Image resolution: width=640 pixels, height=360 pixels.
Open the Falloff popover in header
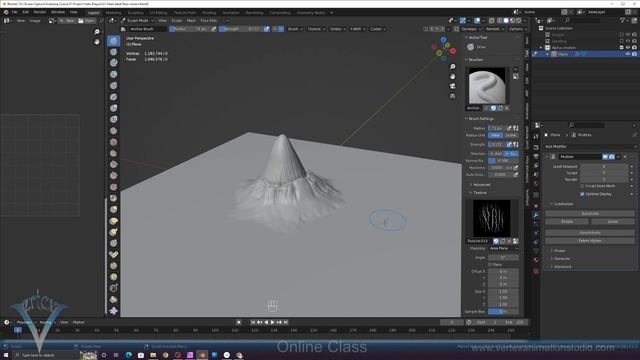click(x=358, y=29)
